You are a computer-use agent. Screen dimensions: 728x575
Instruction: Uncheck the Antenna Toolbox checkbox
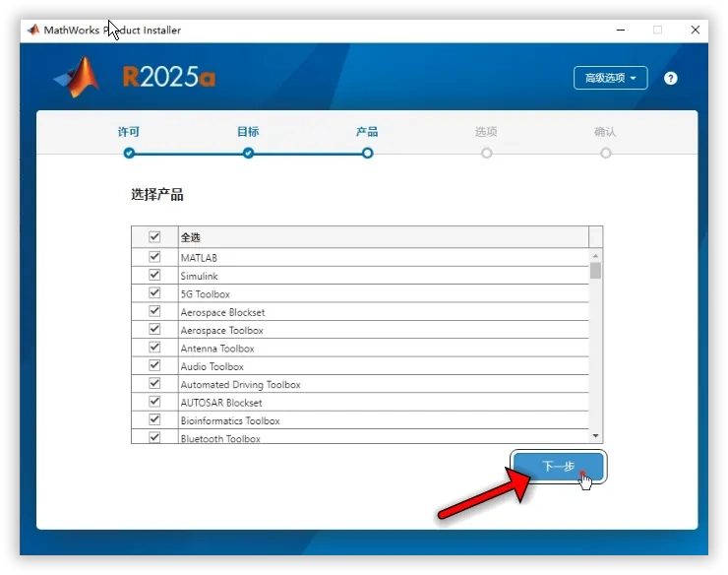(154, 348)
